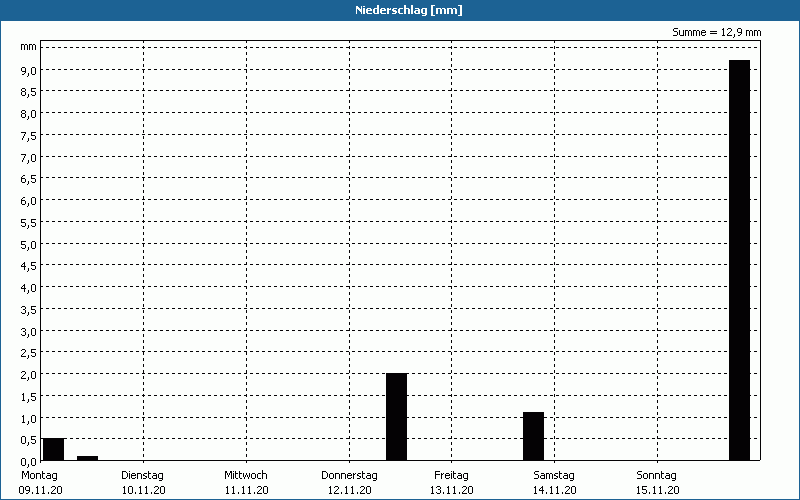Select the 1,1 mm bar before Samstag
Viewport: 800px width, 500px height.
click(533, 436)
